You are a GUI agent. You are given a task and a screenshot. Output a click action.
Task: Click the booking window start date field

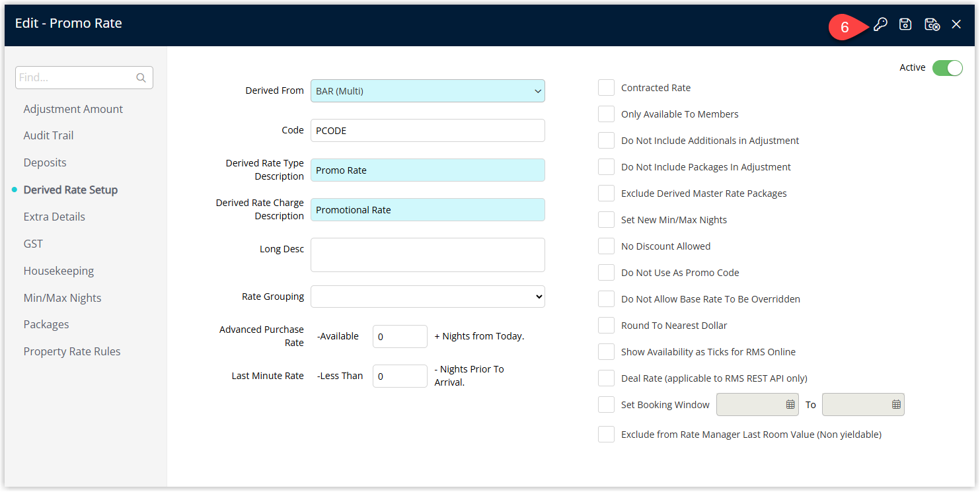click(757, 405)
